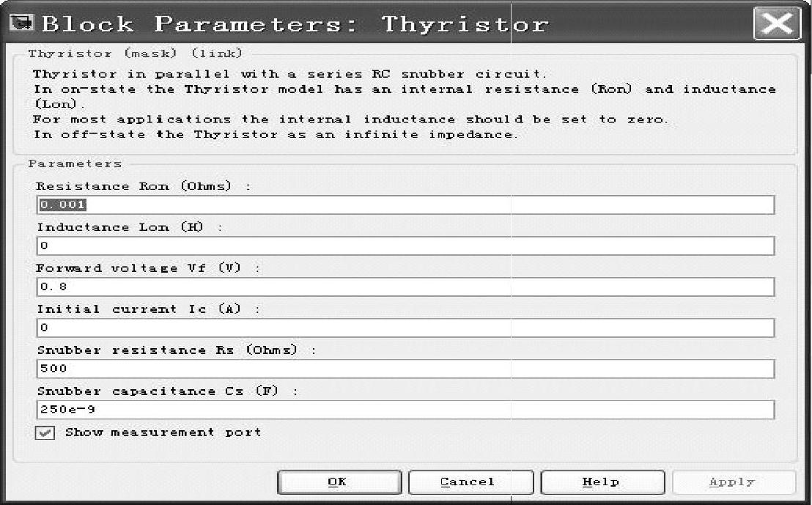Select the Forward voltage Vf field

tap(405, 287)
